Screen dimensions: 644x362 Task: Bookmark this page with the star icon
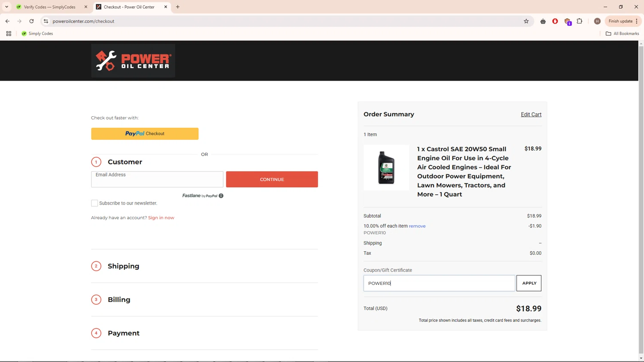(526, 21)
